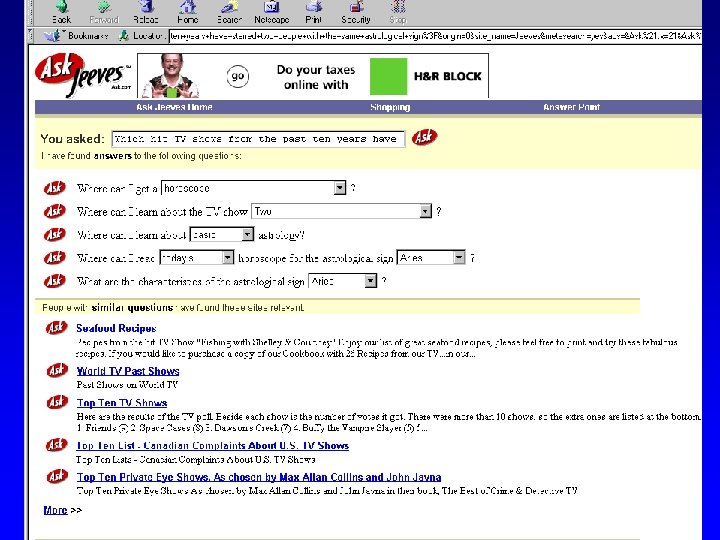Click Ask icon beside Seafood Recipes
This screenshot has height=540, width=720.
point(57,327)
